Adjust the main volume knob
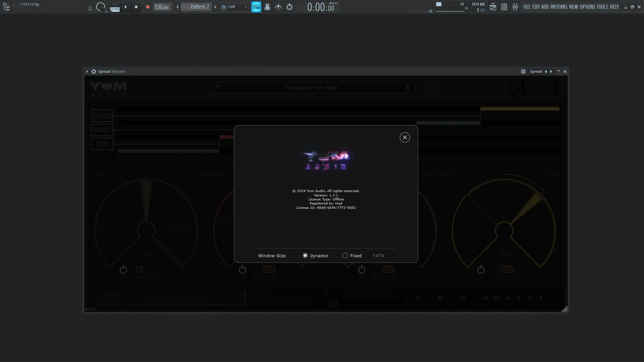This screenshot has width=644, height=362. 100,6
